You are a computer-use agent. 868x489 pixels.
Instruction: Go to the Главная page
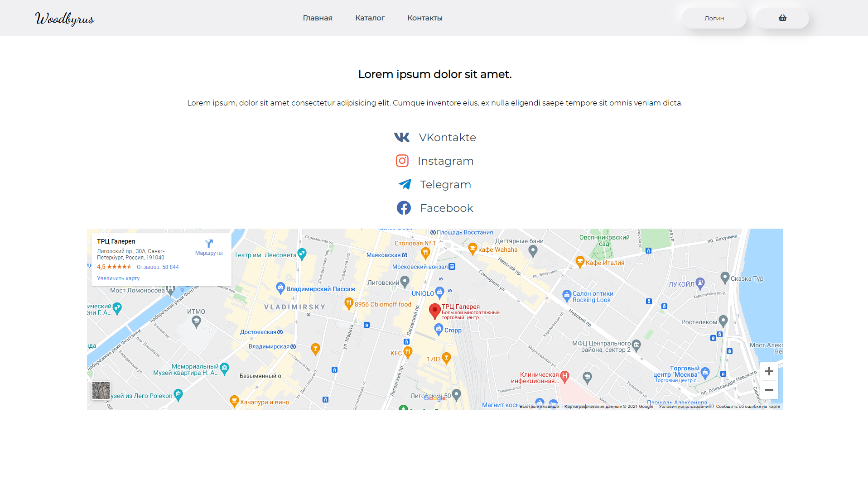[x=318, y=18]
